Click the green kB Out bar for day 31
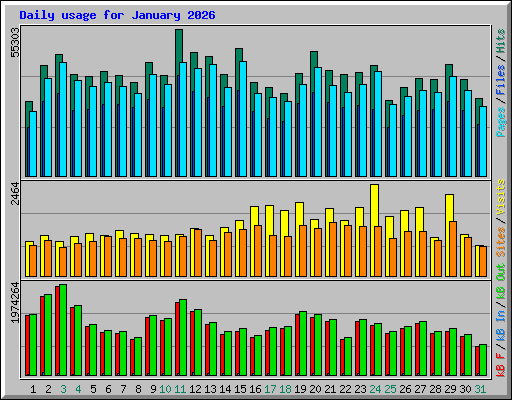 pyautogui.click(x=483, y=360)
